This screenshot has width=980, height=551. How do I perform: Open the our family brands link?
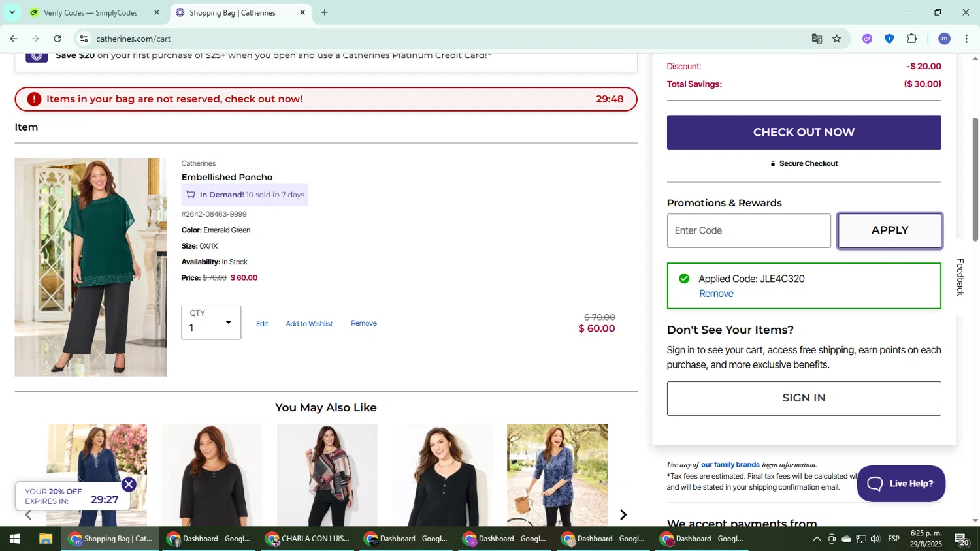point(730,465)
